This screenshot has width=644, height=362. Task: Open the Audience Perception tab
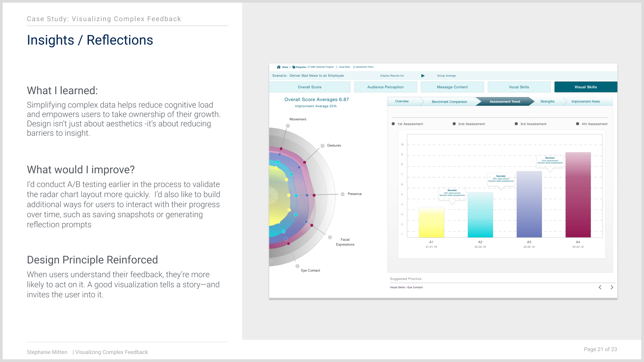(x=385, y=87)
